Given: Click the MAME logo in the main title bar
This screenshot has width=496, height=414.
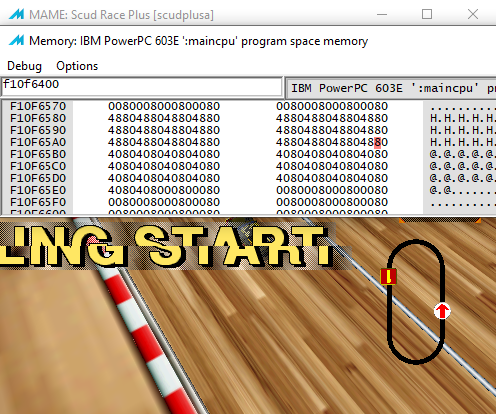Looking at the screenshot, I should [16, 14].
